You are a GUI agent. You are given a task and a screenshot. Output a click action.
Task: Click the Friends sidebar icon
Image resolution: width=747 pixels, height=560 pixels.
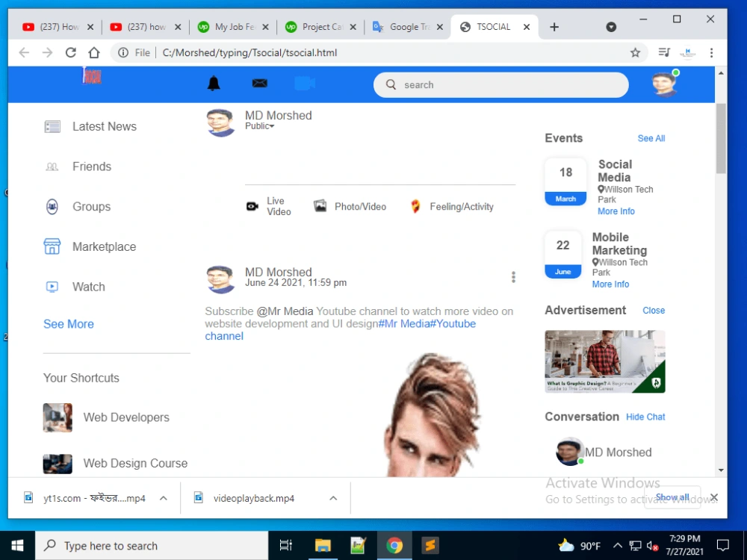52,167
